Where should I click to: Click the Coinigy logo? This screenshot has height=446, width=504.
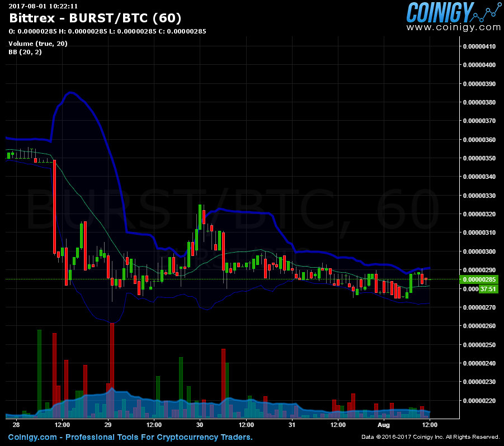tap(454, 12)
